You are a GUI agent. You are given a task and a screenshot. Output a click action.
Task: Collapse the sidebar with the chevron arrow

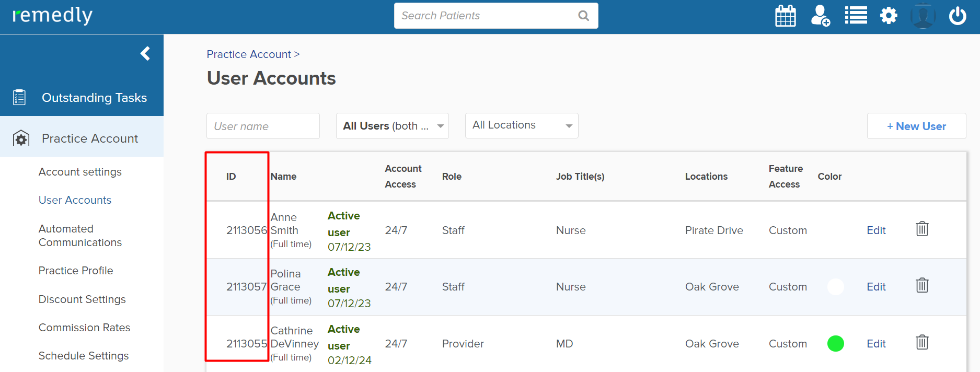point(145,53)
